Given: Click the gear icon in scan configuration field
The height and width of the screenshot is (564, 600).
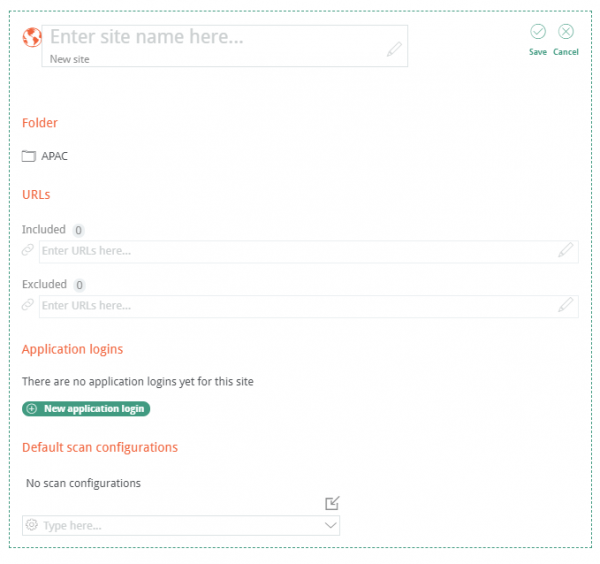Looking at the screenshot, I should tap(32, 525).
